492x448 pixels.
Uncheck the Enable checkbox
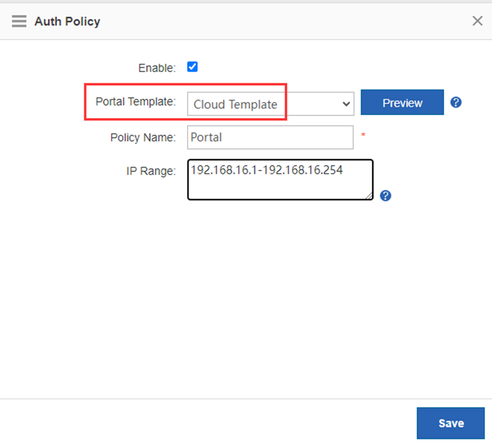[193, 67]
